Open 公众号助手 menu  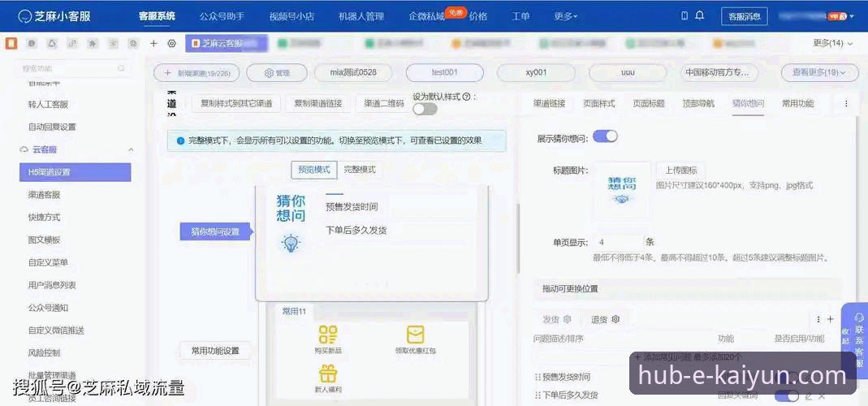pyautogui.click(x=222, y=16)
